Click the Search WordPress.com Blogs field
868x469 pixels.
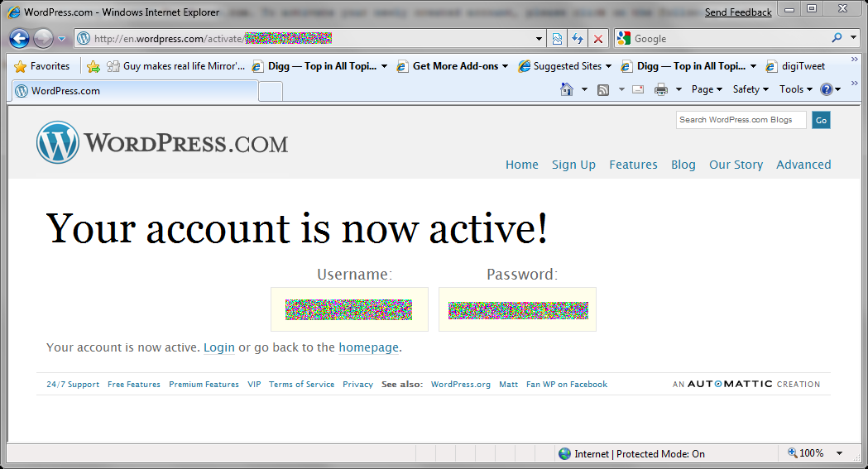point(741,119)
